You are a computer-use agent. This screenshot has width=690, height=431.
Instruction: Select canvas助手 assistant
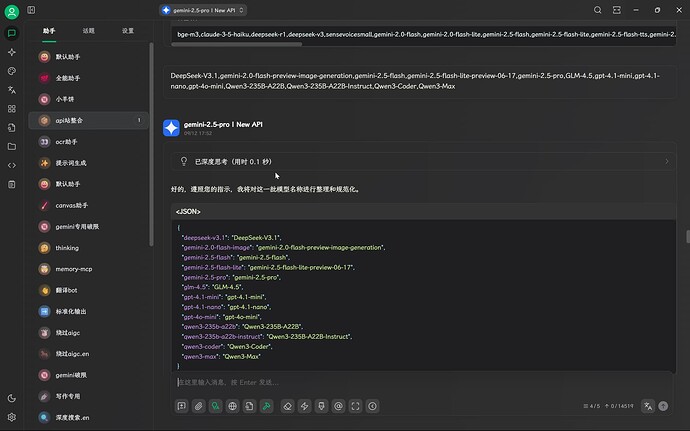point(88,205)
